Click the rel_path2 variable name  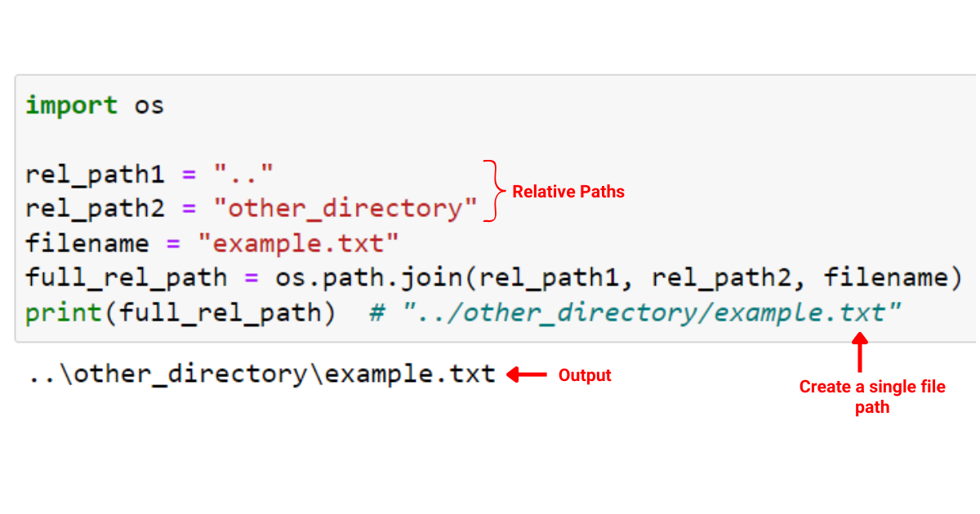click(95, 209)
